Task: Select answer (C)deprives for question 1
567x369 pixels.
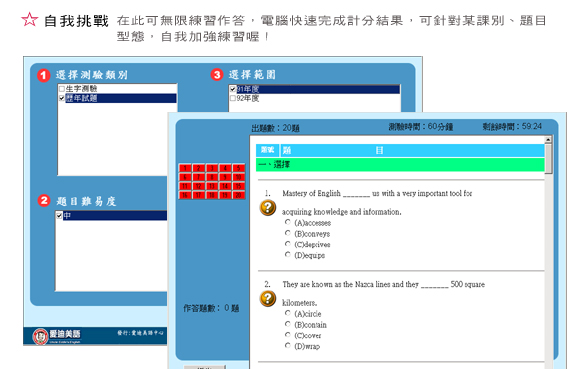Action: click(x=288, y=243)
